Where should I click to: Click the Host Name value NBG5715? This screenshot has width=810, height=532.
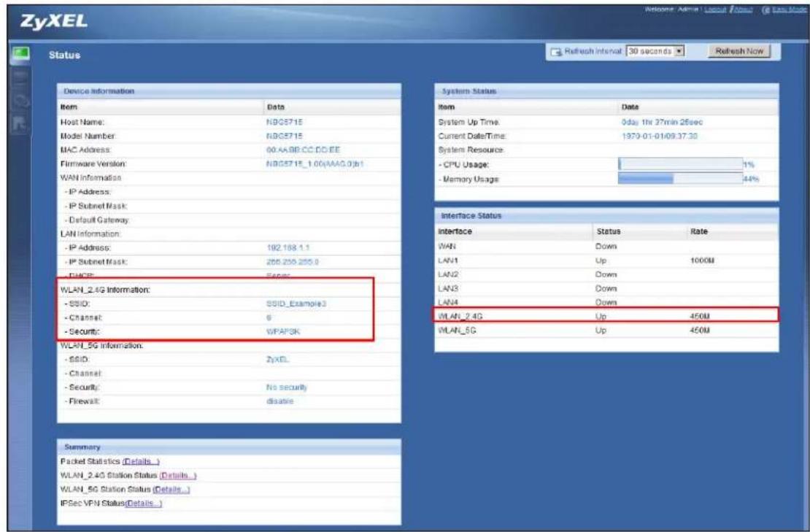coord(284,123)
